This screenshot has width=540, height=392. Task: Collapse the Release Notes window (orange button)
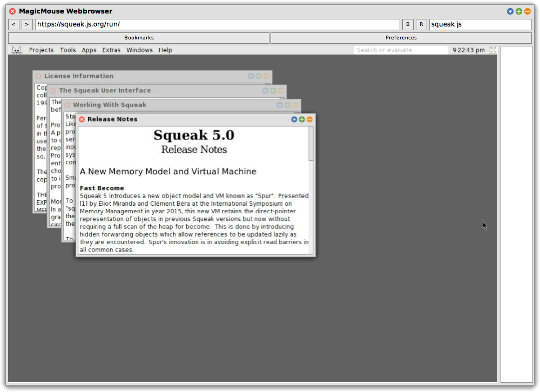click(309, 119)
